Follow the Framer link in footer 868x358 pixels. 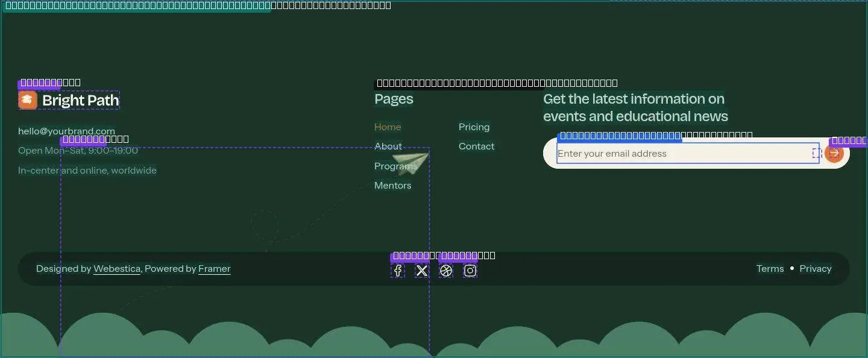click(x=215, y=269)
